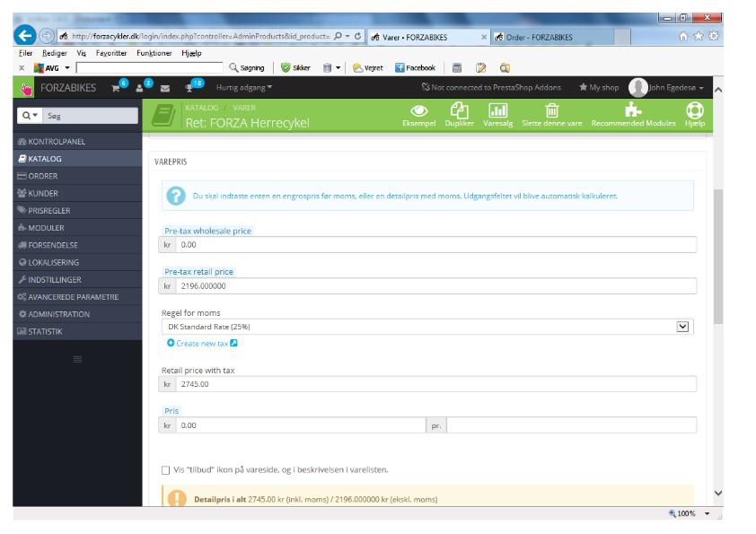Open the Filer menu
The height and width of the screenshot is (534, 756).
coord(25,53)
